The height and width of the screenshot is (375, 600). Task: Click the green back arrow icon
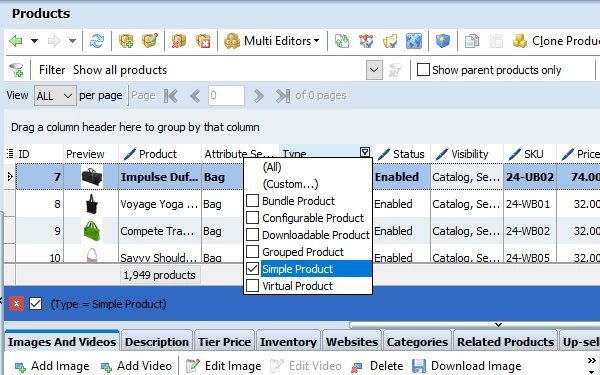tap(16, 41)
